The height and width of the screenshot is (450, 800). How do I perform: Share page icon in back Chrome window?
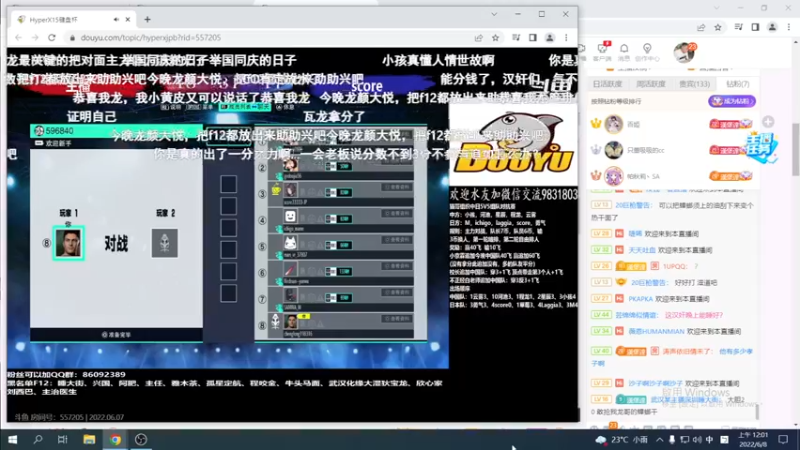(701, 27)
